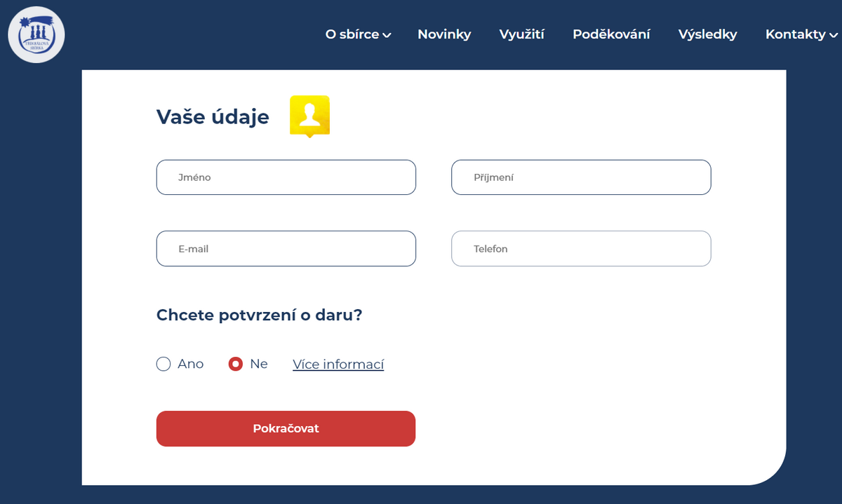842x504 pixels.
Task: Select the Ne radio button
Action: [236, 364]
